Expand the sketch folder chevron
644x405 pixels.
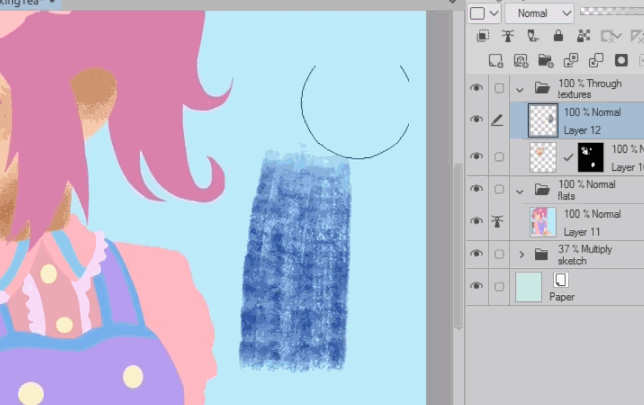pos(522,255)
